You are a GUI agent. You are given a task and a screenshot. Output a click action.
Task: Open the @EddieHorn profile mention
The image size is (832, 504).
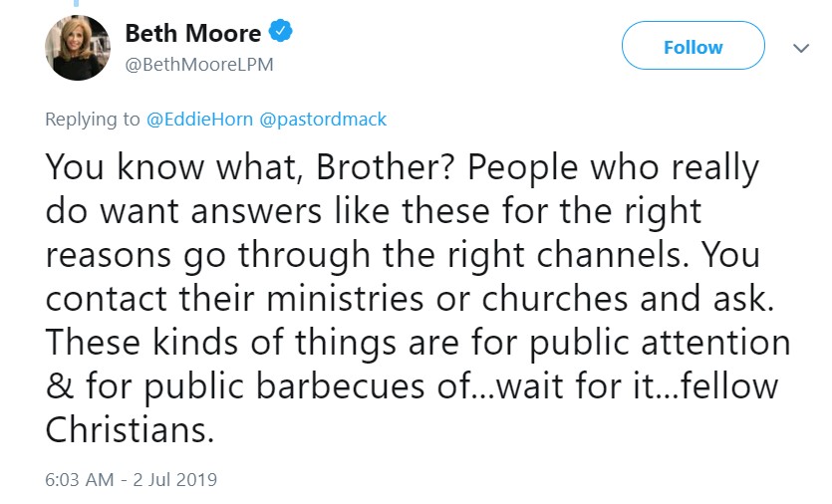199,120
